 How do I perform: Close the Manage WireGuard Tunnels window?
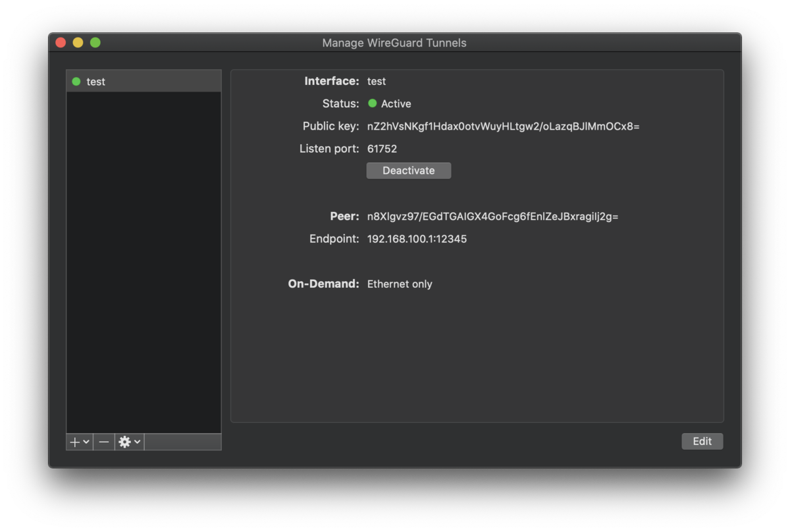point(61,43)
